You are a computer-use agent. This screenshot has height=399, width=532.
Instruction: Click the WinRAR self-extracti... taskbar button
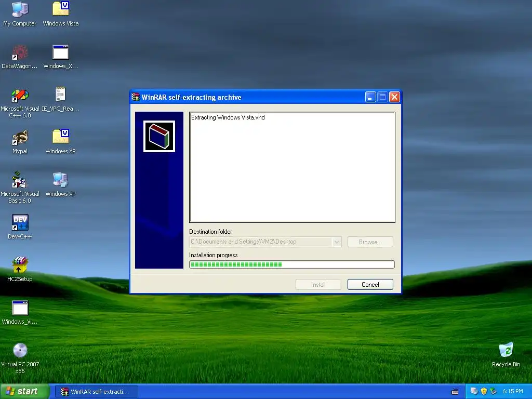[x=97, y=392]
